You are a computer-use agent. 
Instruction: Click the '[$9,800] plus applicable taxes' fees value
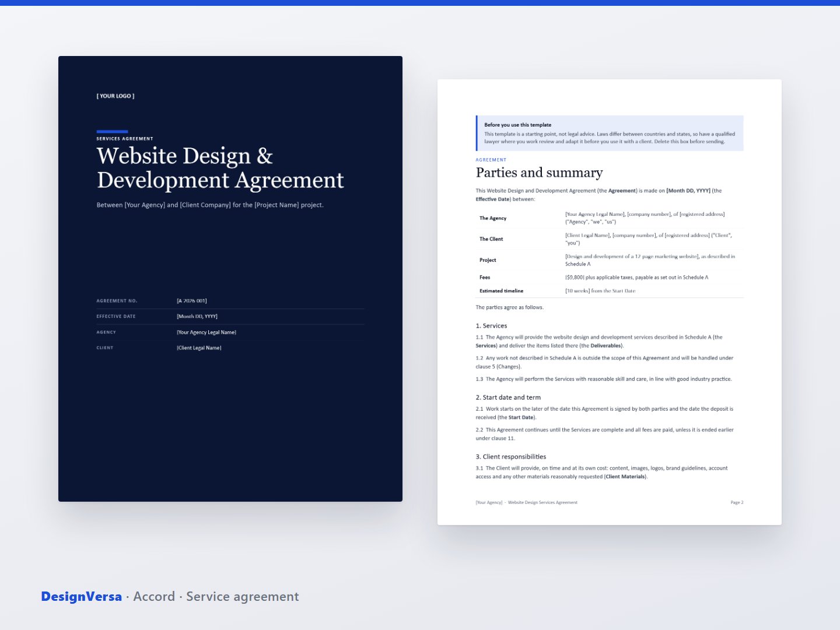click(x=636, y=278)
